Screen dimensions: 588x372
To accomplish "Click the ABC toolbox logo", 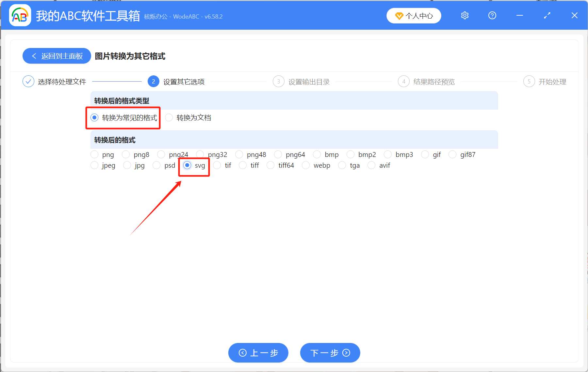I will (x=20, y=15).
